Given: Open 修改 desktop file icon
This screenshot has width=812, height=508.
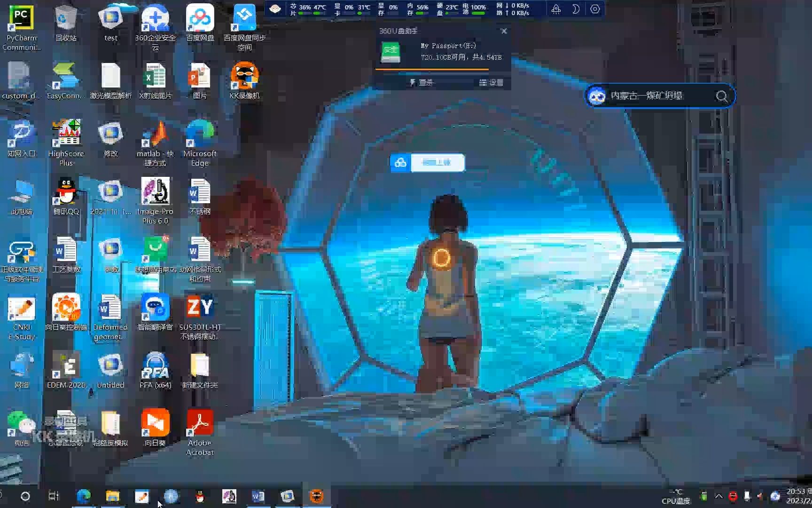Looking at the screenshot, I should point(110,139).
